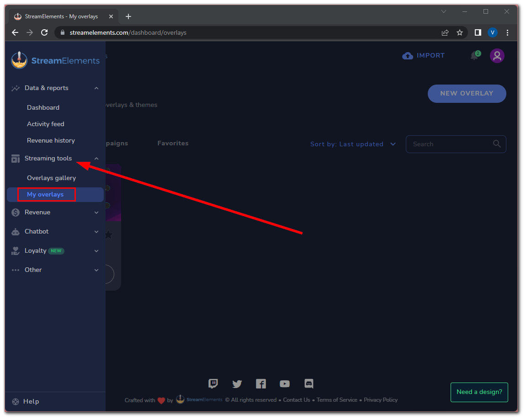Click the Chatbot robot icon
Viewport: 526px width, 420px height.
[x=16, y=231]
